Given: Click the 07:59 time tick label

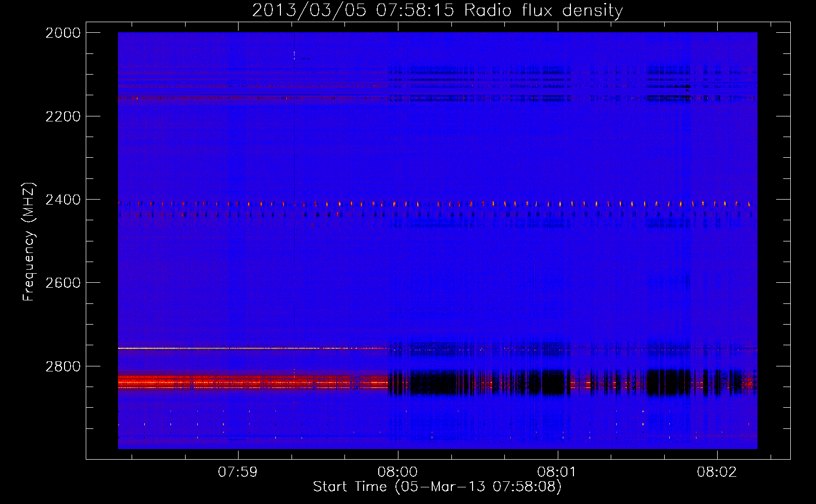Looking at the screenshot, I should (x=238, y=472).
